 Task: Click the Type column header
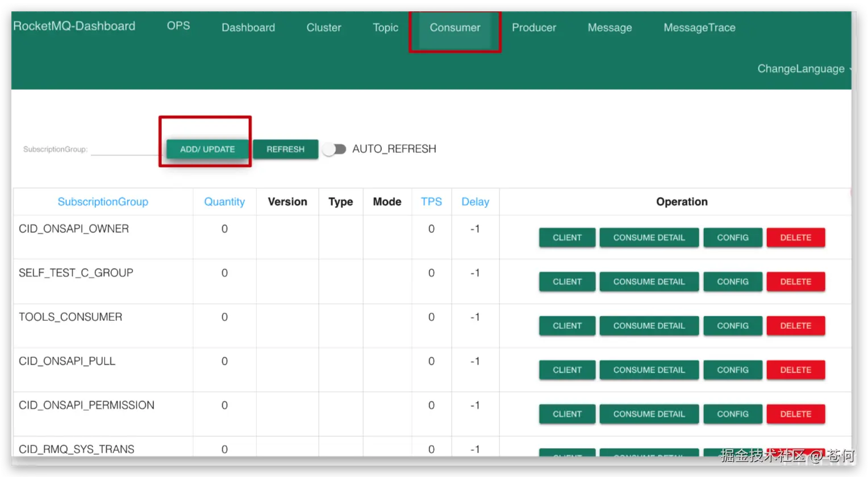click(x=341, y=202)
